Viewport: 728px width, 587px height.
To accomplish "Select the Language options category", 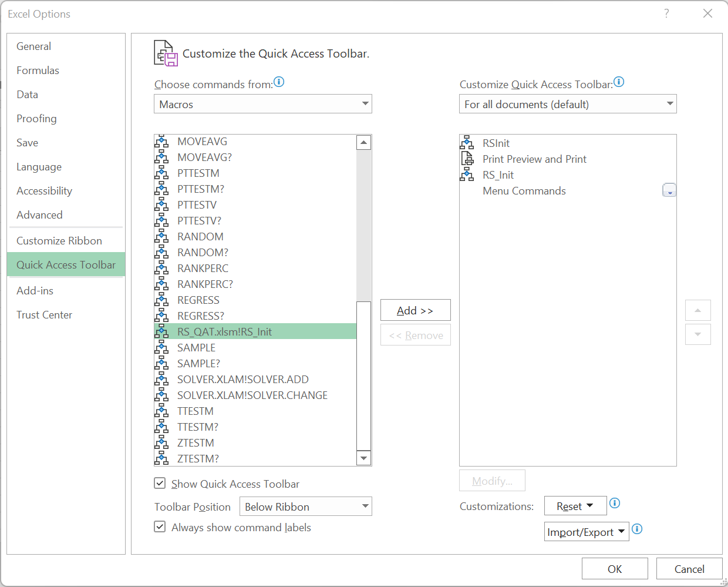I will tap(66, 167).
